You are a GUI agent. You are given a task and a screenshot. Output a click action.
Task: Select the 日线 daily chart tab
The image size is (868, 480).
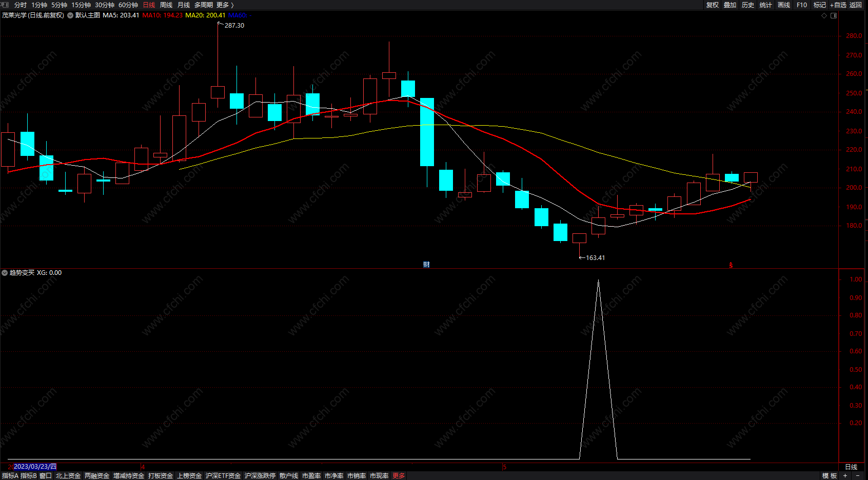pos(149,5)
